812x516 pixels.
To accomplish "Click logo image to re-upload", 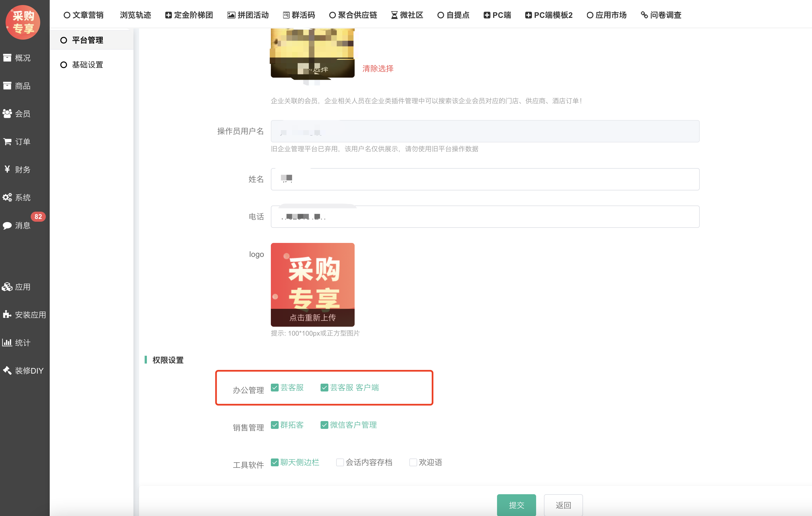I will click(x=312, y=284).
